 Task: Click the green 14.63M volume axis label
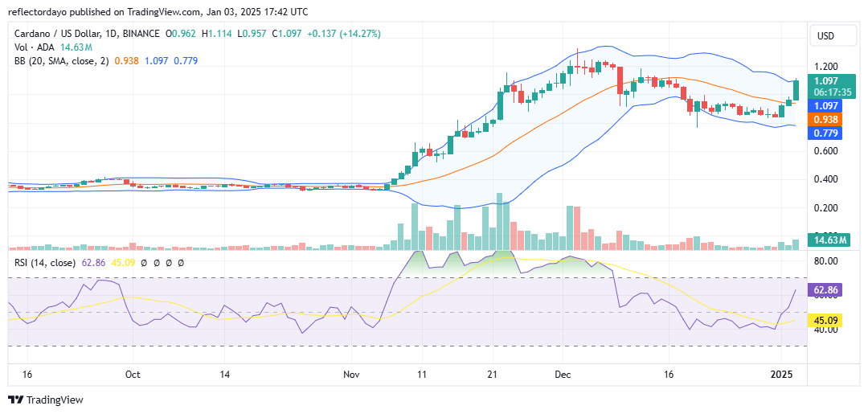point(828,240)
